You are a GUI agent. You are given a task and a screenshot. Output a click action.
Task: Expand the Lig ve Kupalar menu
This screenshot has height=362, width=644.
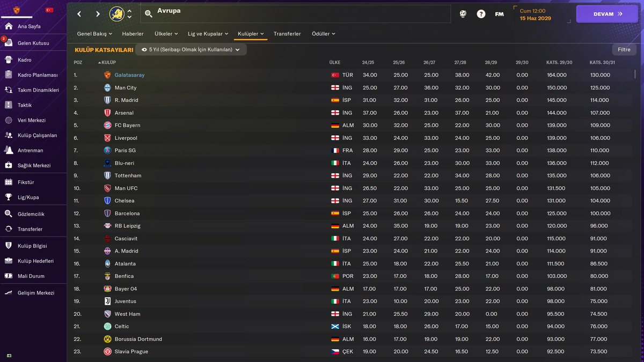[208, 34]
